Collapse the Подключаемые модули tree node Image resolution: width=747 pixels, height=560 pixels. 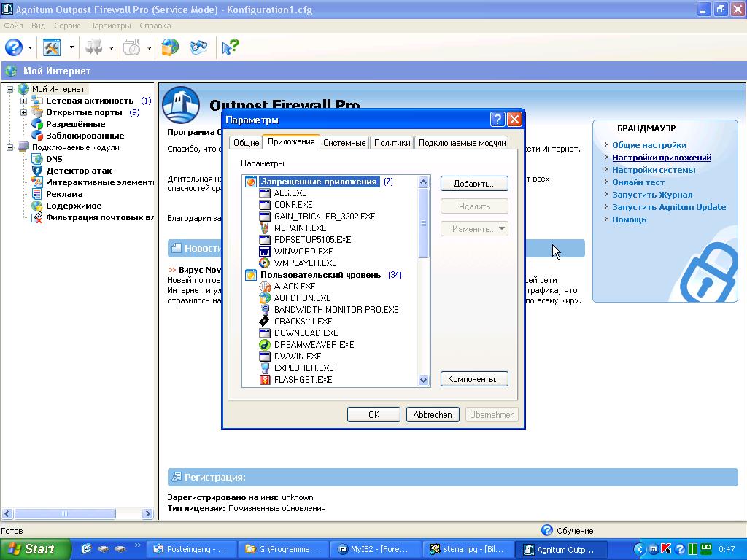click(x=9, y=147)
